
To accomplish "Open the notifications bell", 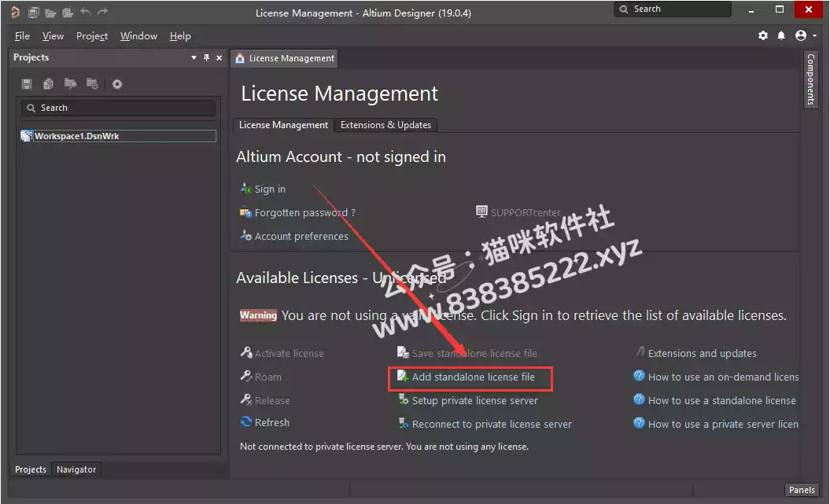I will tap(781, 35).
